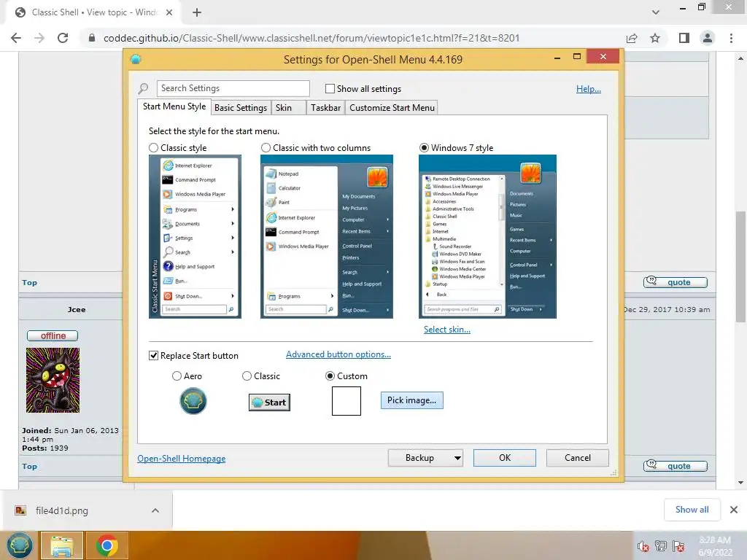Image resolution: width=747 pixels, height=560 pixels.
Task: Click the Cancel button
Action: 578,458
